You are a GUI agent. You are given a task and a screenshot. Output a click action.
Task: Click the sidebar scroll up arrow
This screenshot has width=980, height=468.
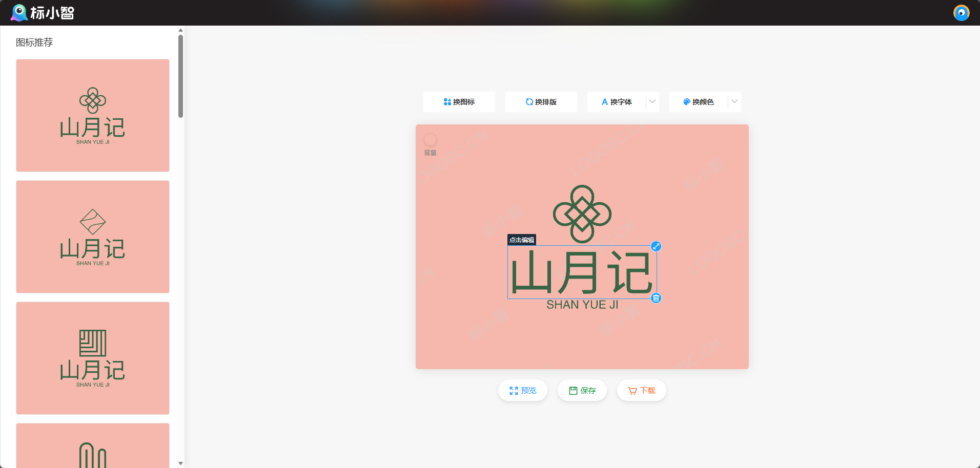[180, 30]
